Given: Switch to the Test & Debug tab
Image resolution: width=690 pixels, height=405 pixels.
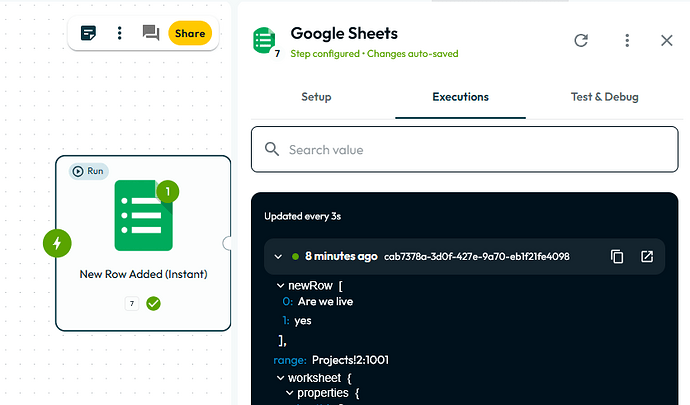Looking at the screenshot, I should pyautogui.click(x=605, y=97).
